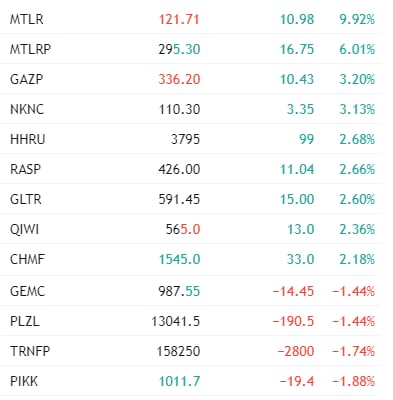The image size is (393, 400).
Task: Open TRNFP in the list
Action: [x=30, y=351]
